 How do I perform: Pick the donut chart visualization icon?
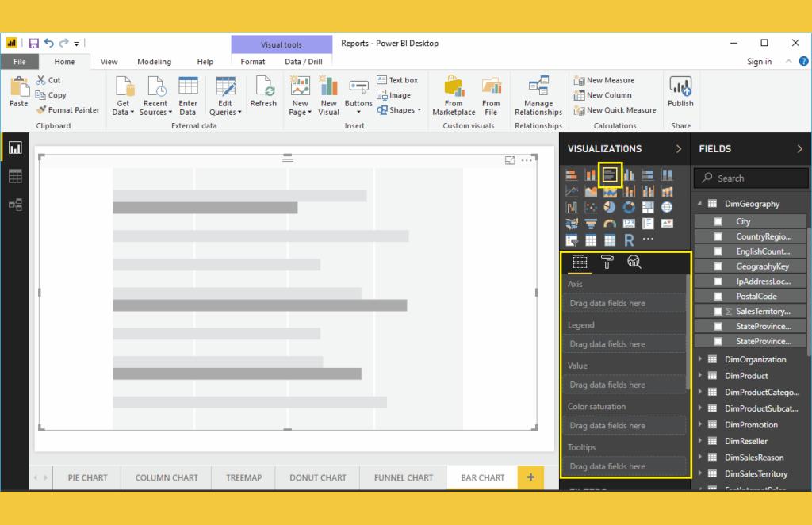click(629, 207)
